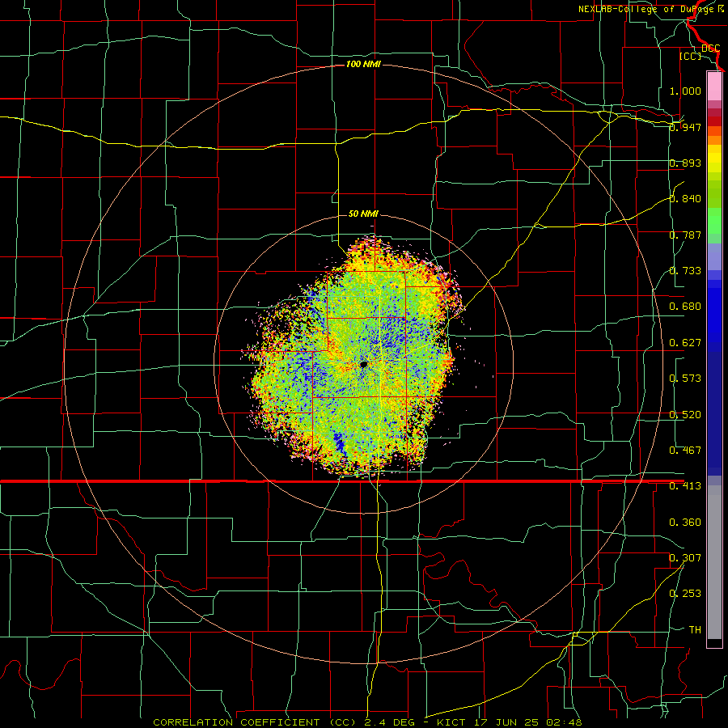Click the 02:48 timestamp in caption
Screen dimensions: 728x728
click(563, 723)
